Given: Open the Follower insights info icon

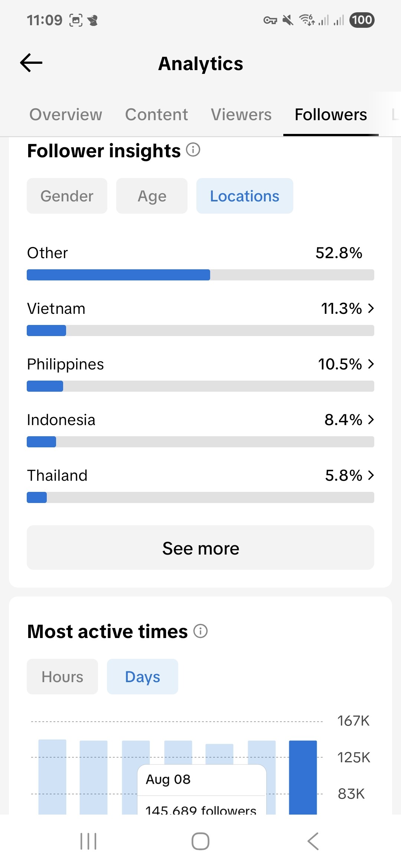Looking at the screenshot, I should click(x=193, y=150).
